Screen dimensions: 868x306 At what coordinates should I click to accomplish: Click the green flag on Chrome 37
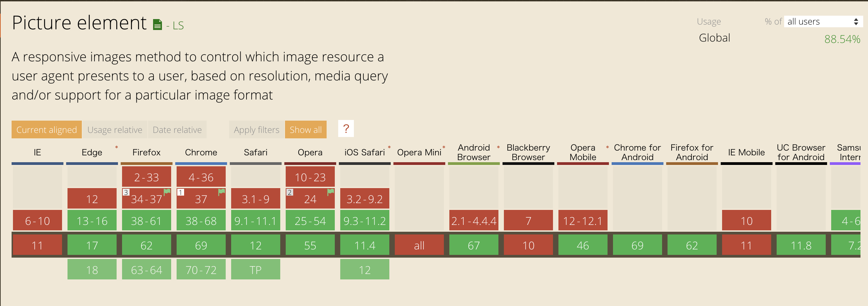[x=222, y=192]
